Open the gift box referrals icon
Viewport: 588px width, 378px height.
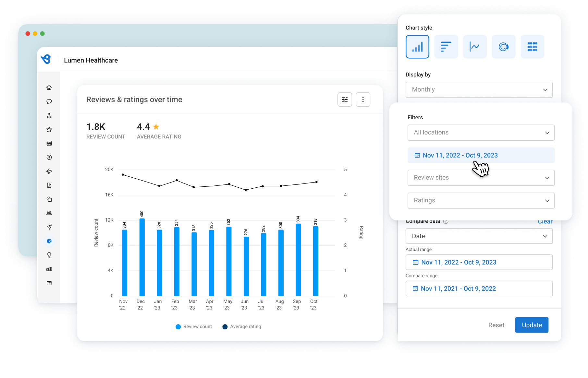tap(49, 143)
